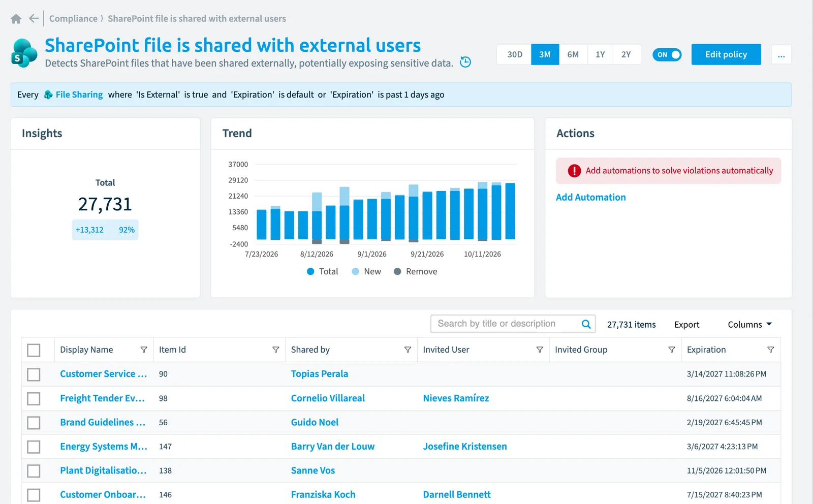
Task: Check the Plant Digitalisatio... row checkbox
Action: (x=34, y=471)
